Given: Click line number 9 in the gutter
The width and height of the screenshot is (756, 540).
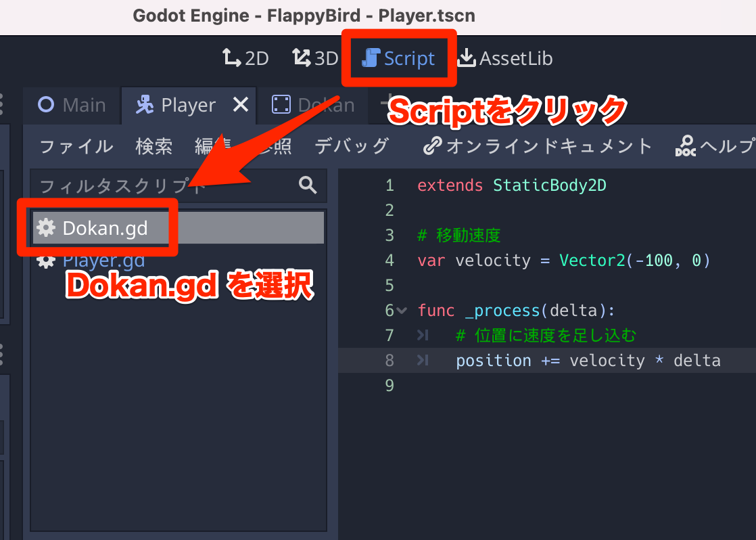Looking at the screenshot, I should [389, 386].
